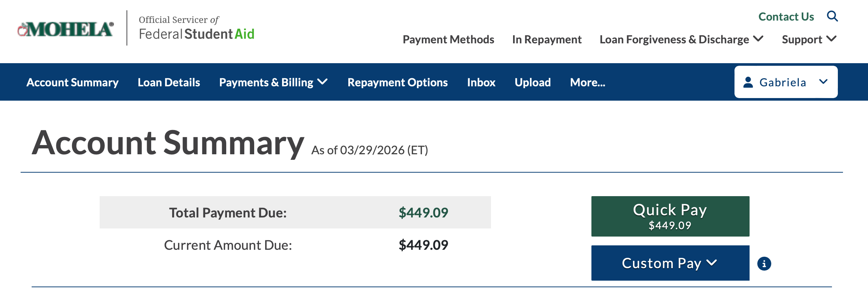
Task: Click the Custom Pay info icon
Action: point(764,264)
